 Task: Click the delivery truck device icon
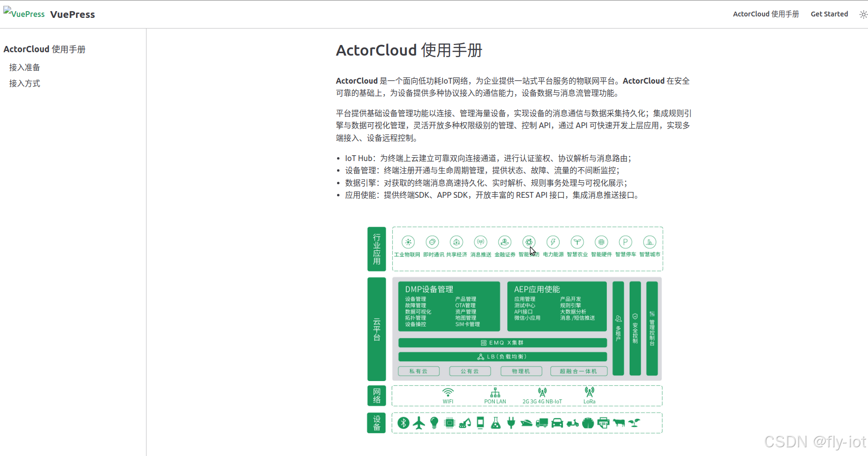542,423
